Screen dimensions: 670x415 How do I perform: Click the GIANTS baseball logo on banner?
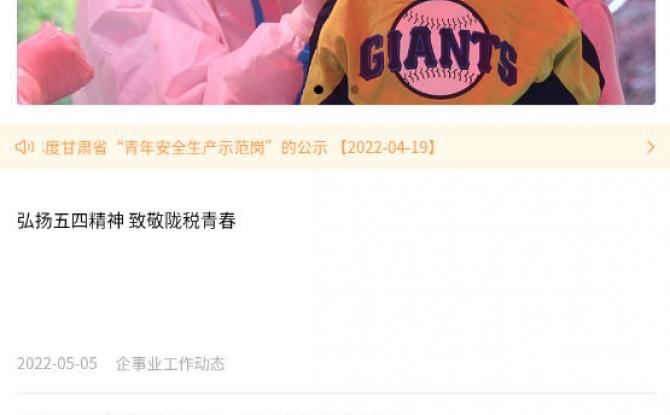click(438, 53)
